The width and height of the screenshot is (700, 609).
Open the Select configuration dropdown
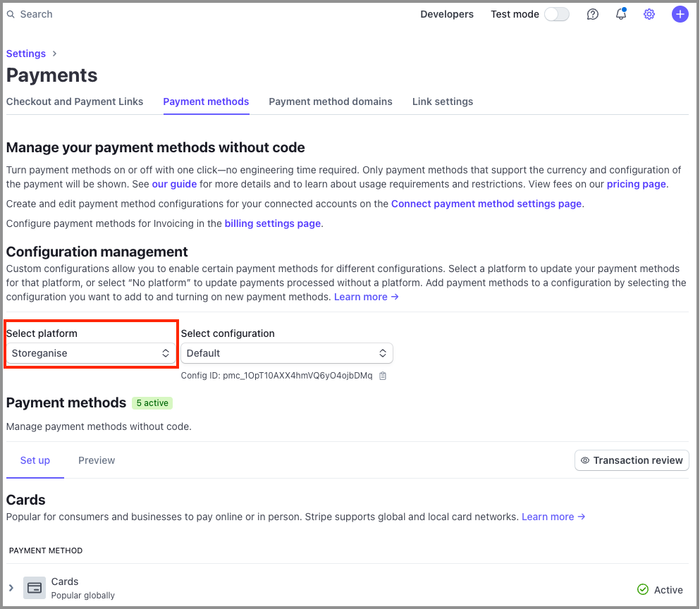tap(286, 353)
